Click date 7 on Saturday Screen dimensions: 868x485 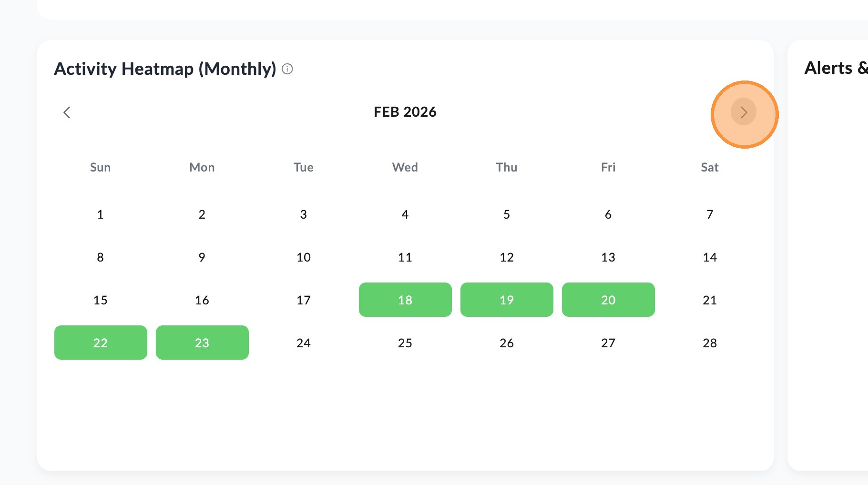[x=710, y=214]
